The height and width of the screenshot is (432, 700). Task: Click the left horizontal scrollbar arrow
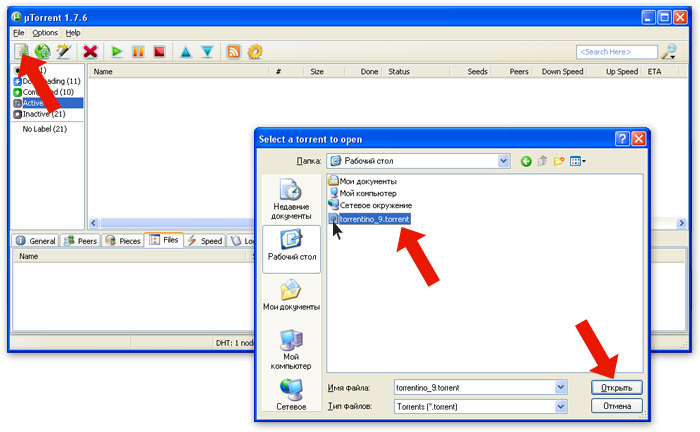coord(94,223)
